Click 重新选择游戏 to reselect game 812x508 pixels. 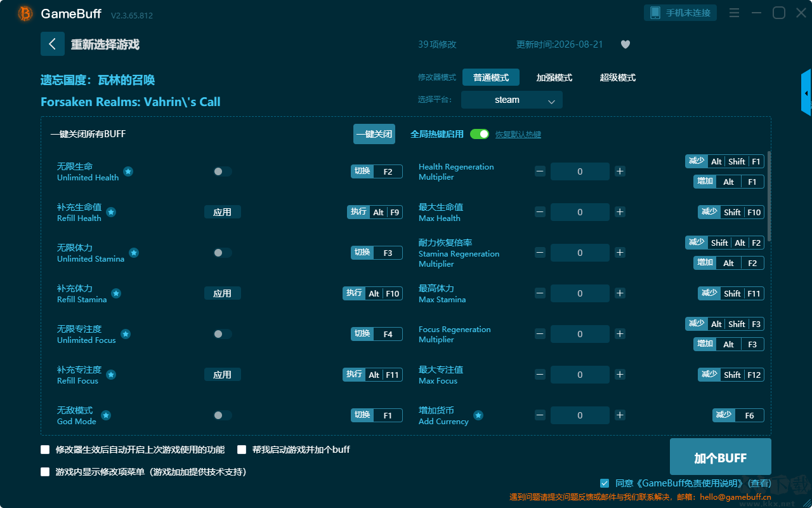pos(105,44)
